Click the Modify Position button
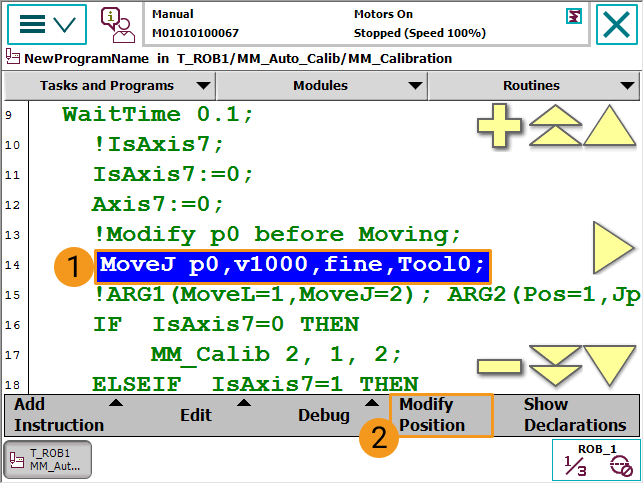The image size is (644, 484). [441, 415]
